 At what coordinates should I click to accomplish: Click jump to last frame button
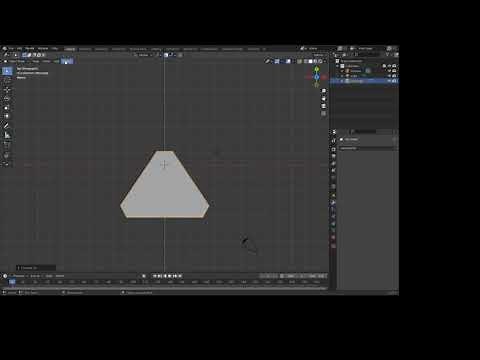(x=180, y=276)
